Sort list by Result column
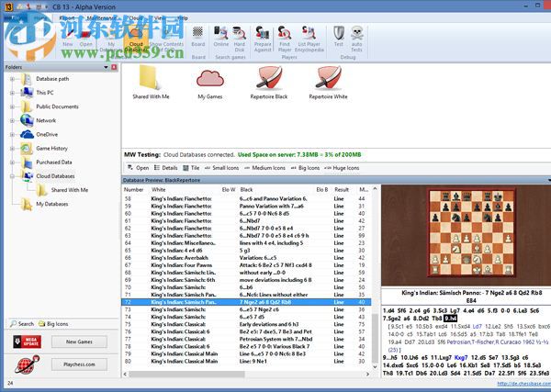 (x=342, y=190)
